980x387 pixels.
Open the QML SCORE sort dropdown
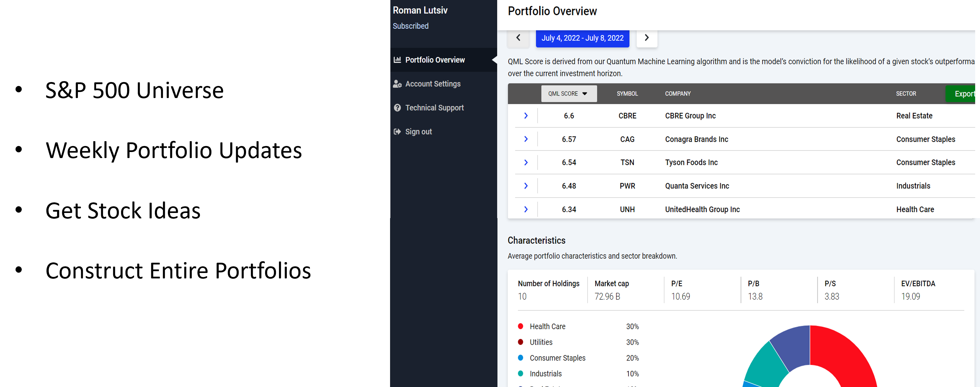[569, 94]
